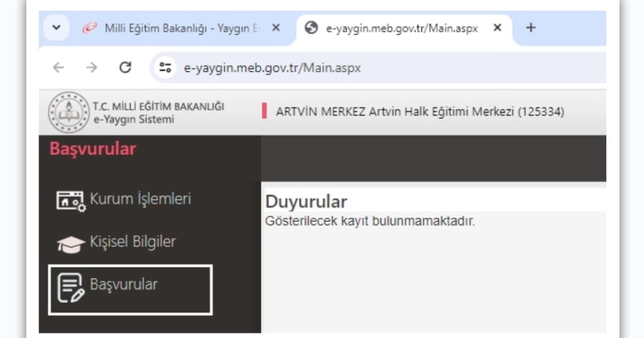Open a new browser tab
Viewport: 644px width, 338px height.
(x=530, y=28)
